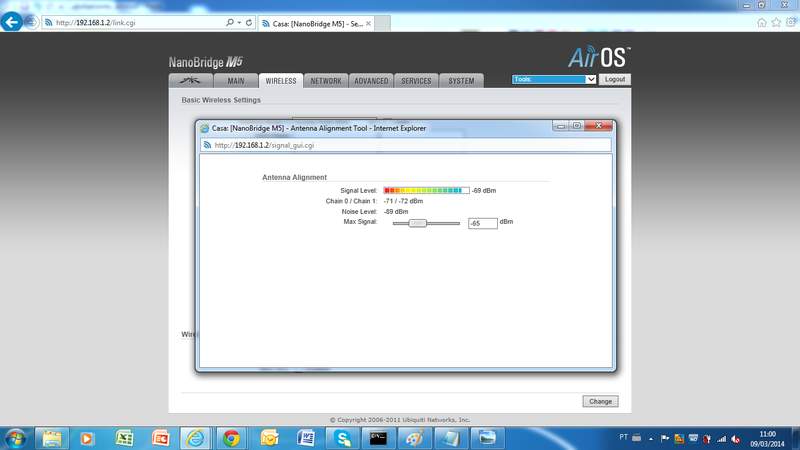Open the Action Center flag icon

[665, 438]
